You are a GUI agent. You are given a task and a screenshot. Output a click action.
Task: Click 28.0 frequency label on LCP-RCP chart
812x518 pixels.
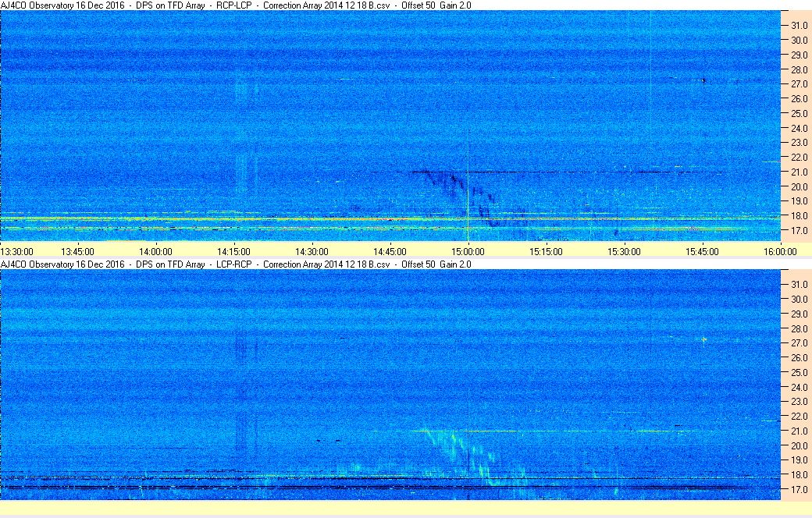799,328
